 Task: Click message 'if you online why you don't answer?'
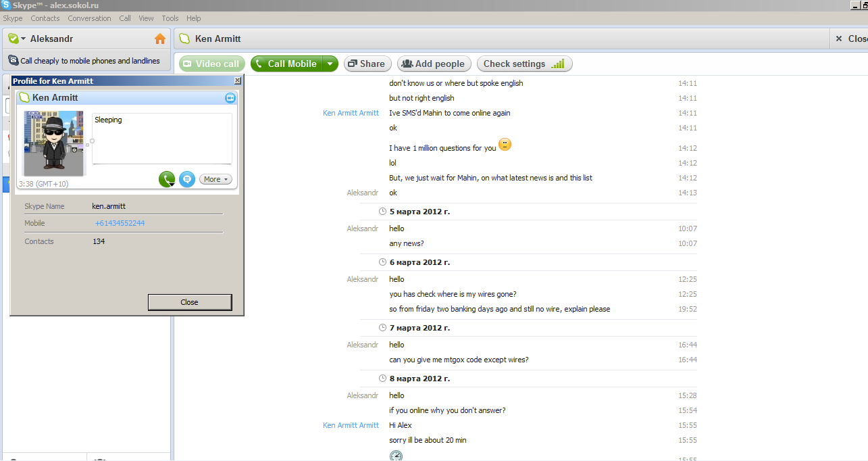tap(447, 410)
